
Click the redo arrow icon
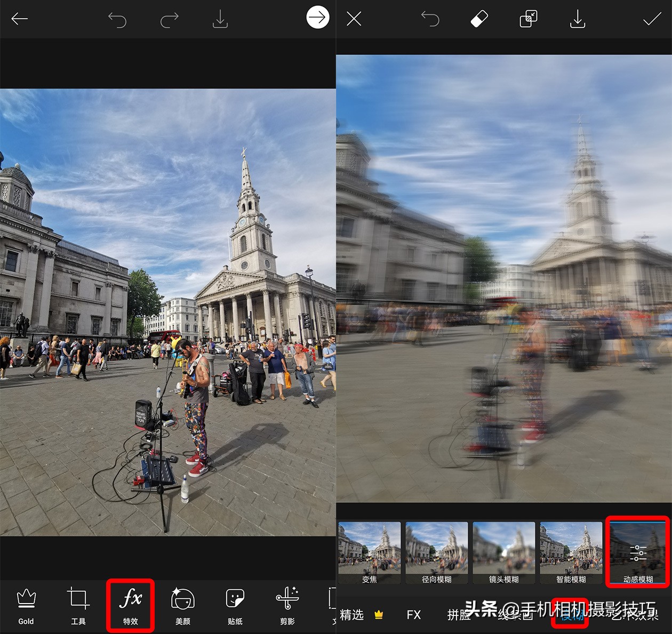coord(169,20)
